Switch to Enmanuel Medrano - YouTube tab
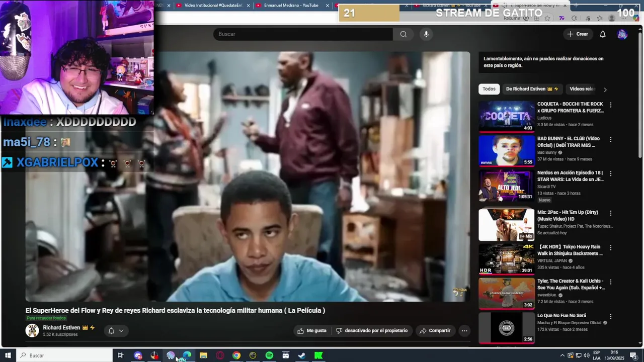The image size is (644, 362). click(x=291, y=6)
